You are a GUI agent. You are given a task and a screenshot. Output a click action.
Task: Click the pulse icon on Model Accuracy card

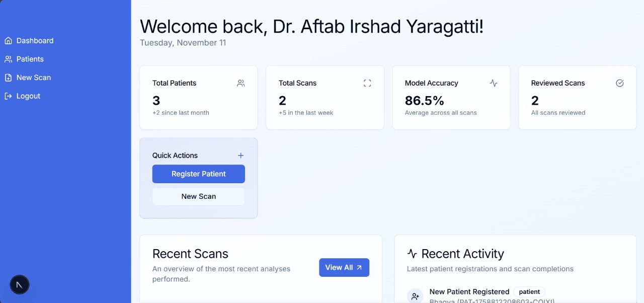[x=494, y=83]
